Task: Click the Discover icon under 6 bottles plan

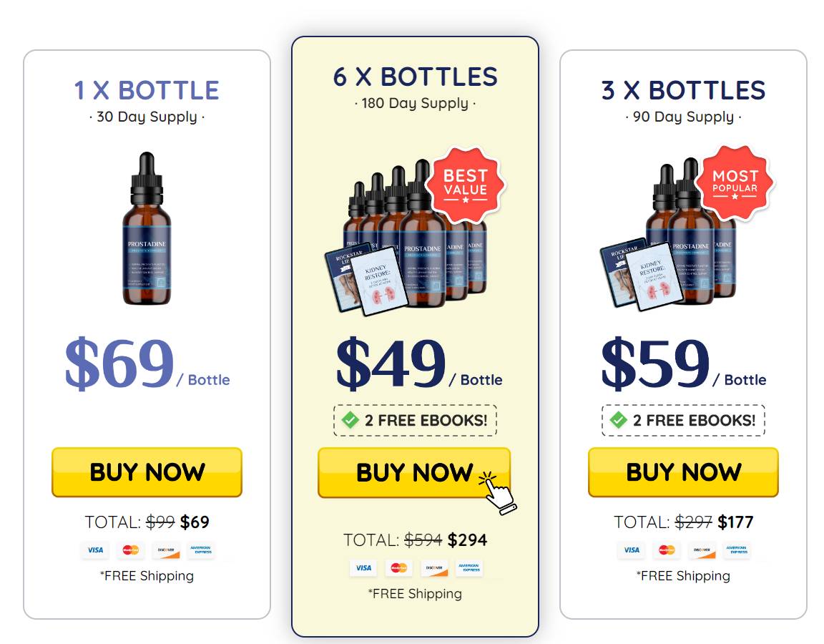Action: point(435,568)
